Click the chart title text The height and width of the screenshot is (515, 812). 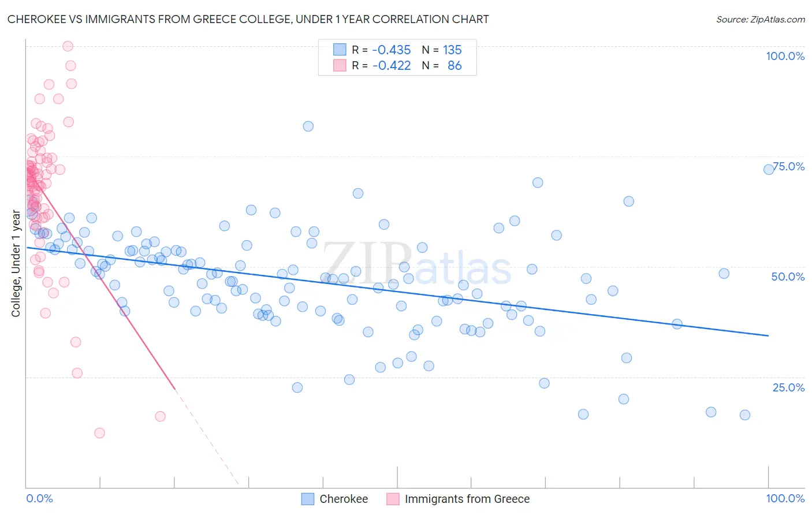point(248,20)
